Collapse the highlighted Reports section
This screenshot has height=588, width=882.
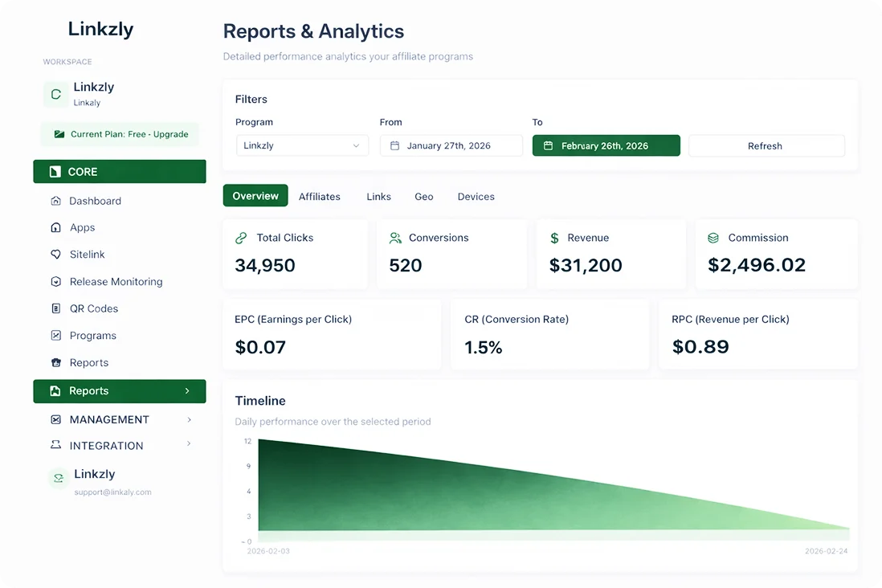coord(119,391)
